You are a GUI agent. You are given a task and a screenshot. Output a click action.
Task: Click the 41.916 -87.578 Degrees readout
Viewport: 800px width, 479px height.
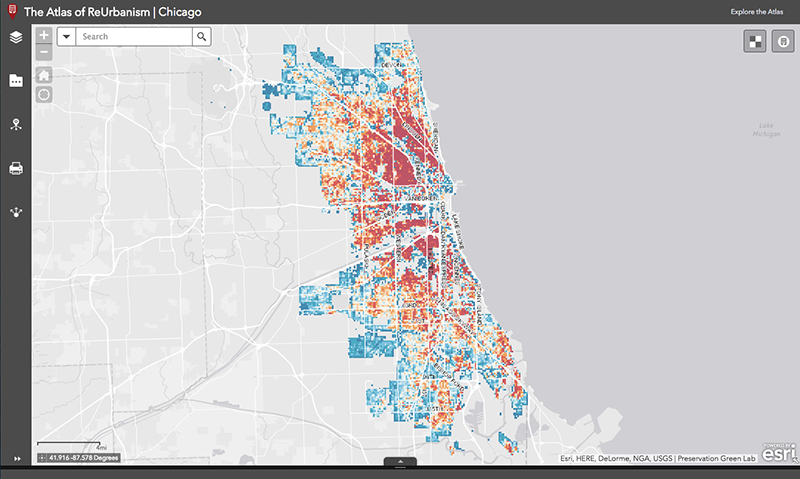(84, 458)
